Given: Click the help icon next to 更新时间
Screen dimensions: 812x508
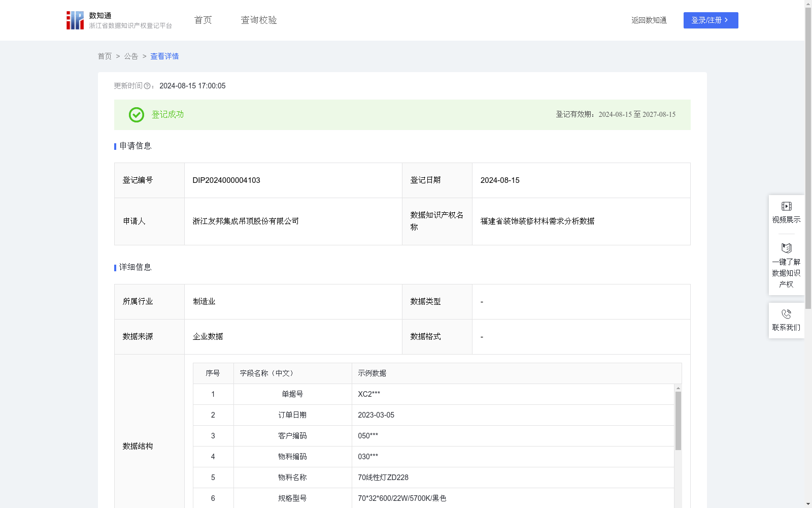Looking at the screenshot, I should click(147, 86).
